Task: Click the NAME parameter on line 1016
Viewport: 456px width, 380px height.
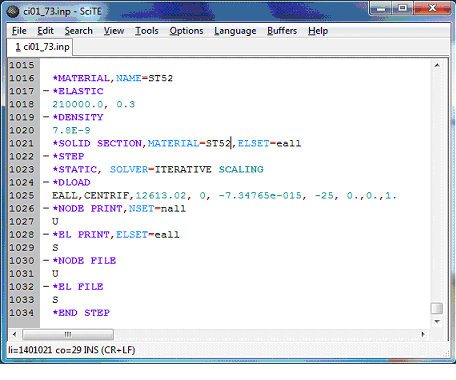Action: [x=128, y=78]
